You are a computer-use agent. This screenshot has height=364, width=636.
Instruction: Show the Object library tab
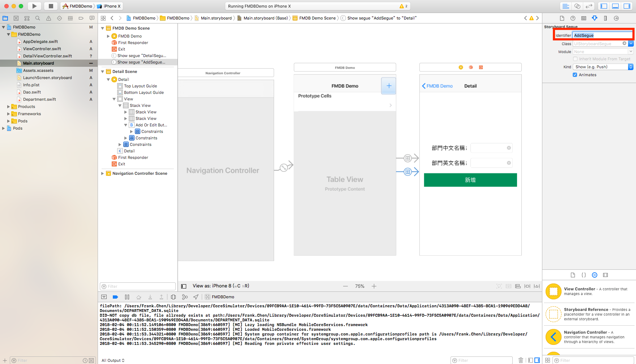click(x=594, y=275)
